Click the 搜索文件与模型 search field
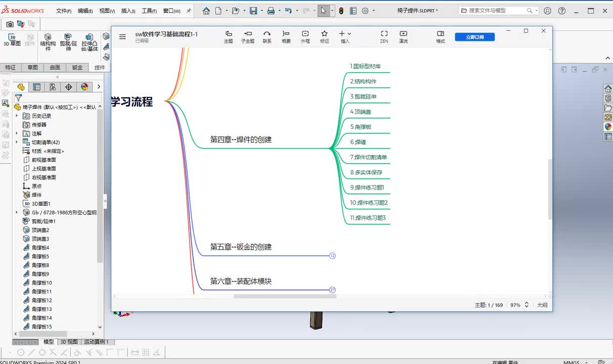The image size is (613, 364). pyautogui.click(x=498, y=11)
